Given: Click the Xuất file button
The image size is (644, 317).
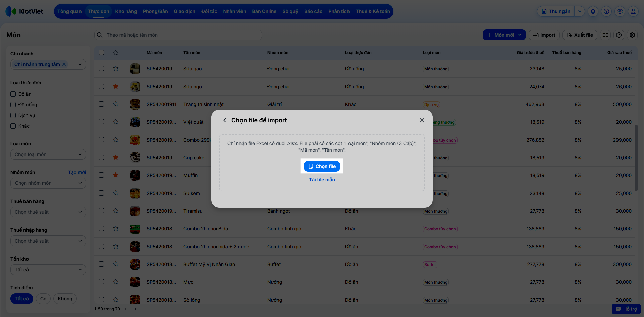Looking at the screenshot, I should tap(580, 35).
